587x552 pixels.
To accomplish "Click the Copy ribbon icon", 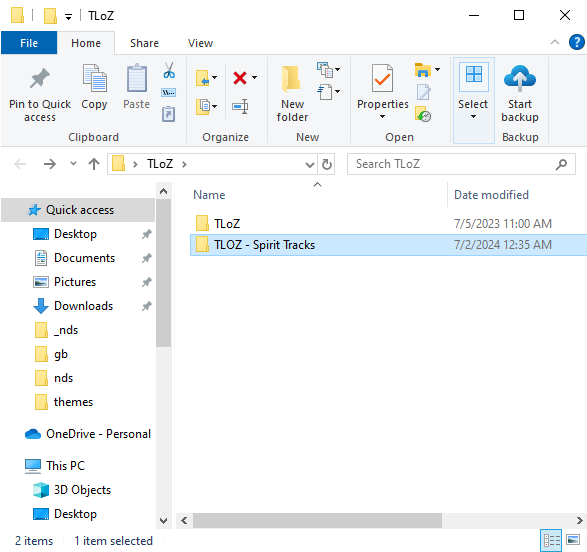I will click(x=94, y=78).
